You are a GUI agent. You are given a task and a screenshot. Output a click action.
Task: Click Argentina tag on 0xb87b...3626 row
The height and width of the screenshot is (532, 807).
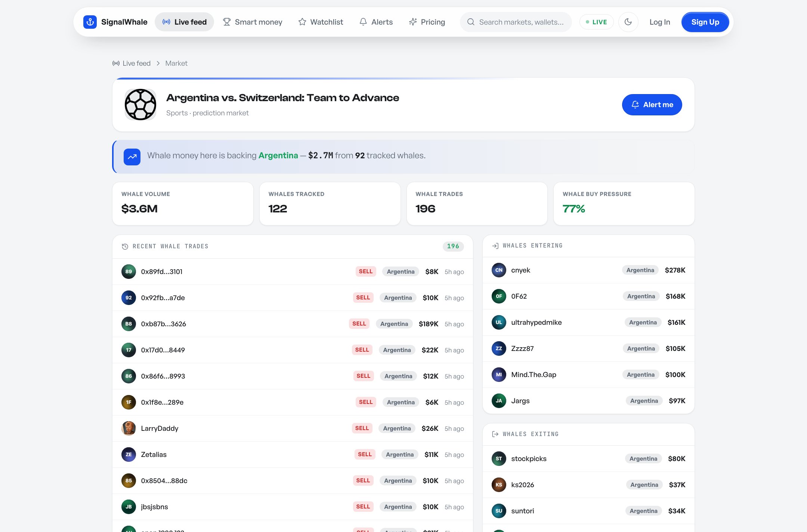(394, 324)
